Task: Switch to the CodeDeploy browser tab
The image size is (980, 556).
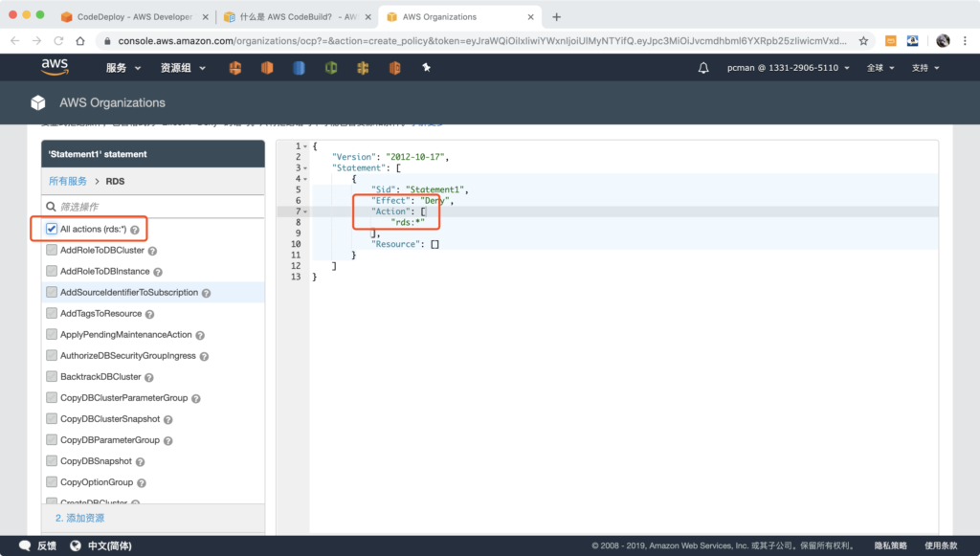Action: 133,17
